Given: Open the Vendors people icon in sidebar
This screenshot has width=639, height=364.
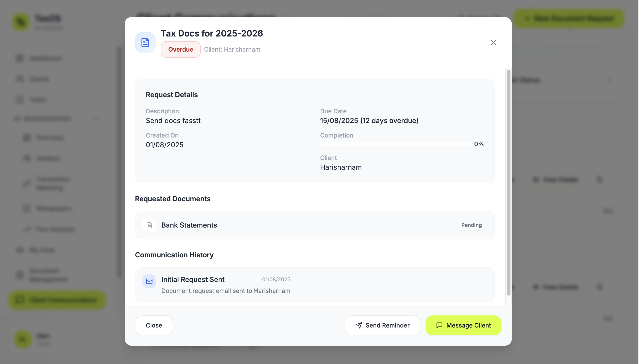Looking at the screenshot, I should point(27,158).
